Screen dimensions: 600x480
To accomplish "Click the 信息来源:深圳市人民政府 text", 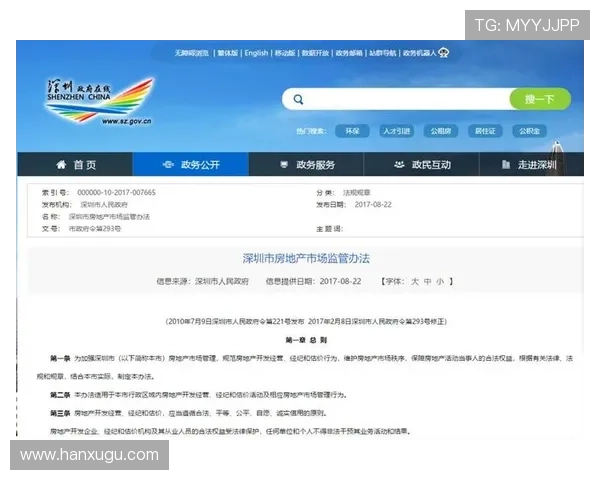I will pos(202,281).
